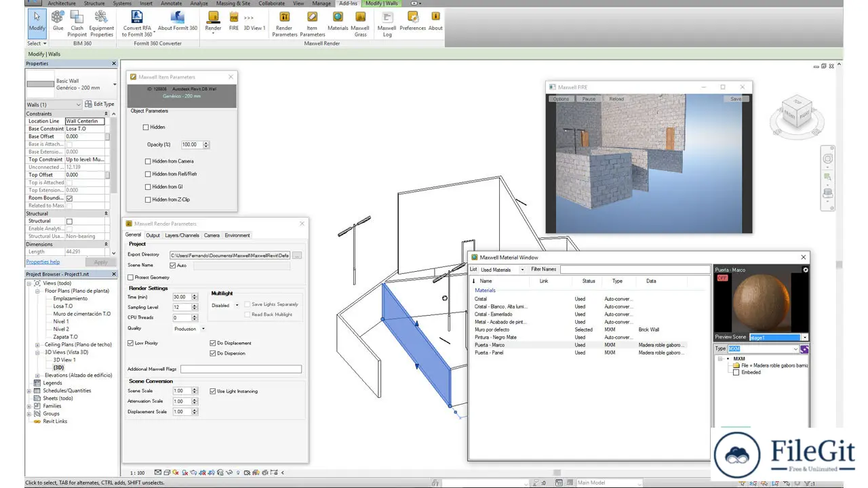Switch to Output tab in Render Parameters
The width and height of the screenshot is (868, 488).
153,235
